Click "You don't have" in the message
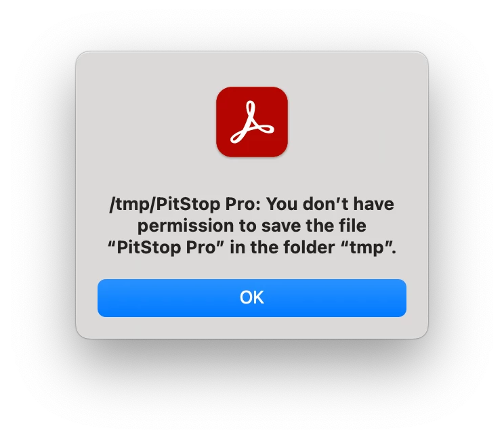504x439 pixels. tap(330, 204)
